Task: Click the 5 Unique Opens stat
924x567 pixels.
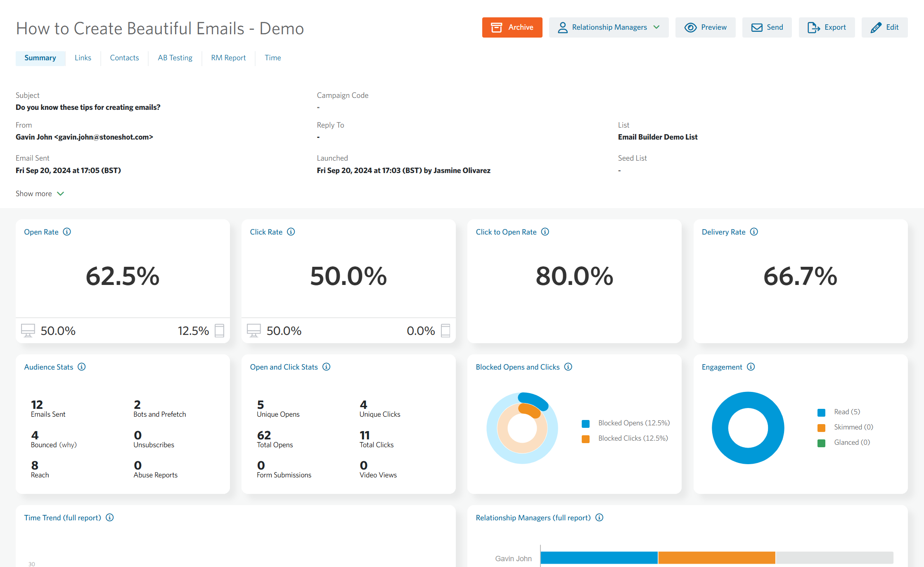Action: [278, 408]
